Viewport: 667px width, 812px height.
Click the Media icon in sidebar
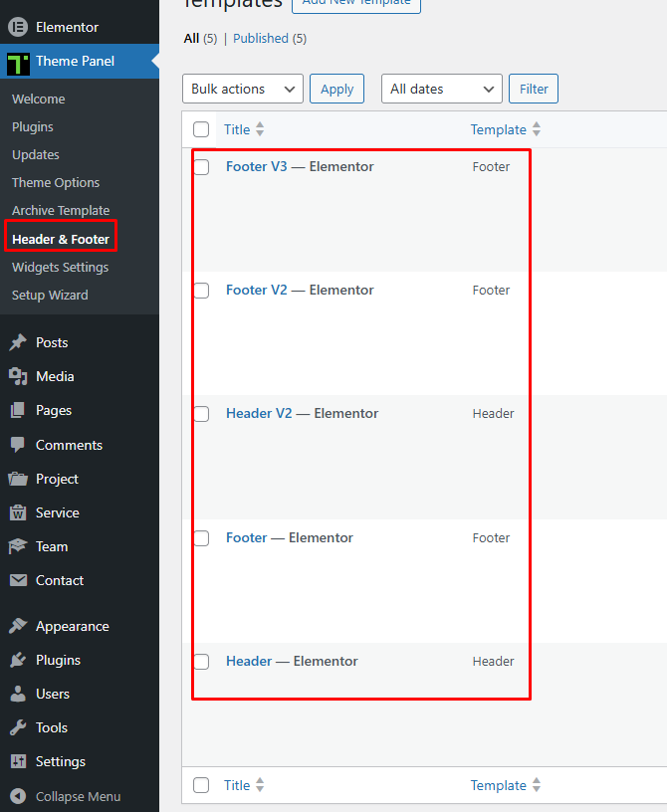click(x=18, y=376)
